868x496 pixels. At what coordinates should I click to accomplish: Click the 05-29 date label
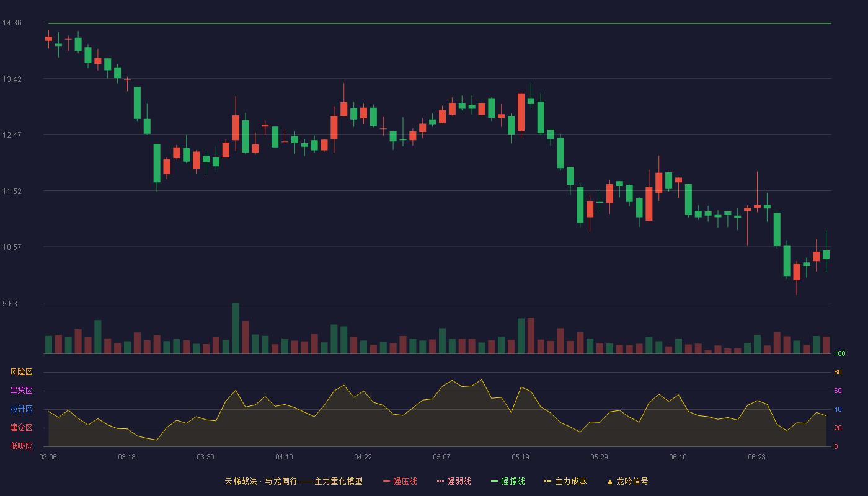tap(600, 457)
